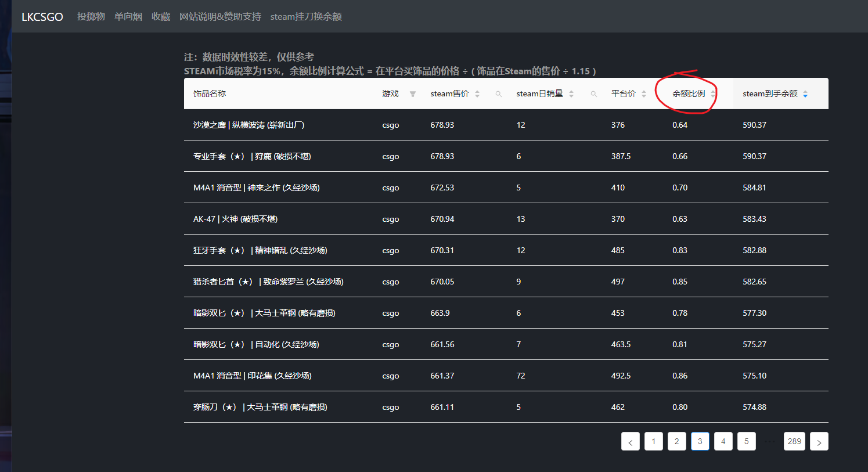868x472 pixels.
Task: Sort by 平台价 column arrows
Action: point(644,94)
